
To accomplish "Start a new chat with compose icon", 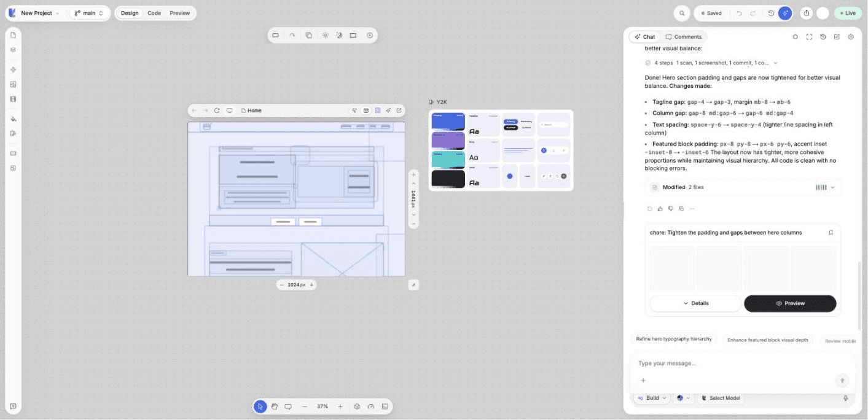I will (837, 37).
